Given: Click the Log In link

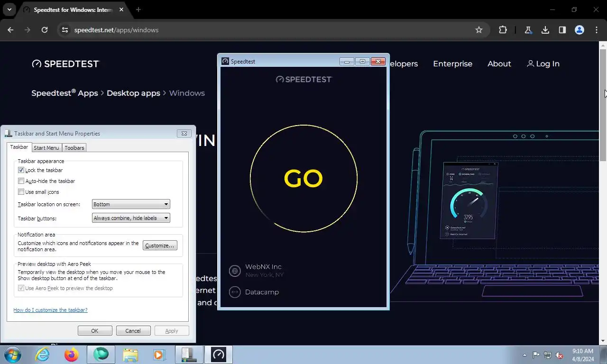Looking at the screenshot, I should pos(543,64).
